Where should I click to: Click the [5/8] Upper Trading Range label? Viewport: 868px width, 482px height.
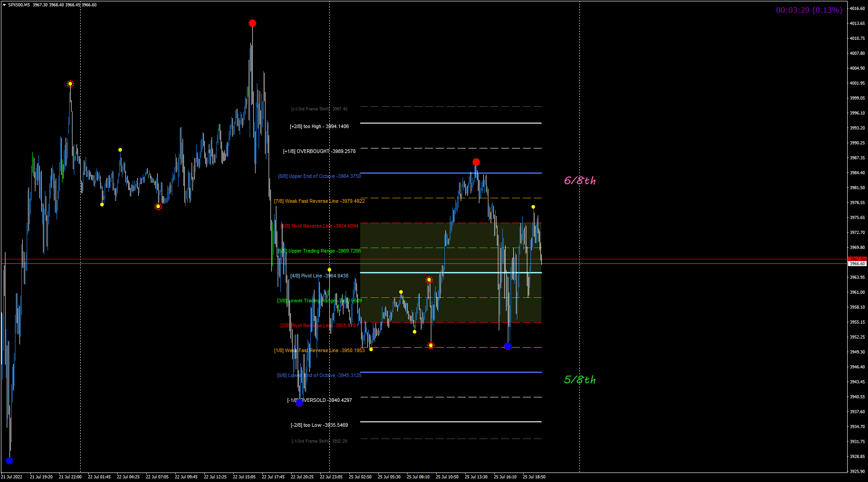click(319, 251)
